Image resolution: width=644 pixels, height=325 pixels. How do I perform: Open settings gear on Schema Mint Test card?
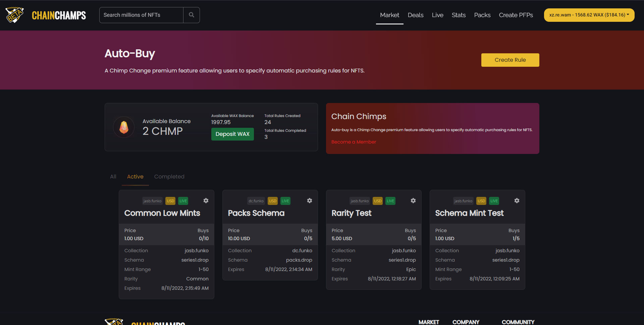(x=517, y=201)
